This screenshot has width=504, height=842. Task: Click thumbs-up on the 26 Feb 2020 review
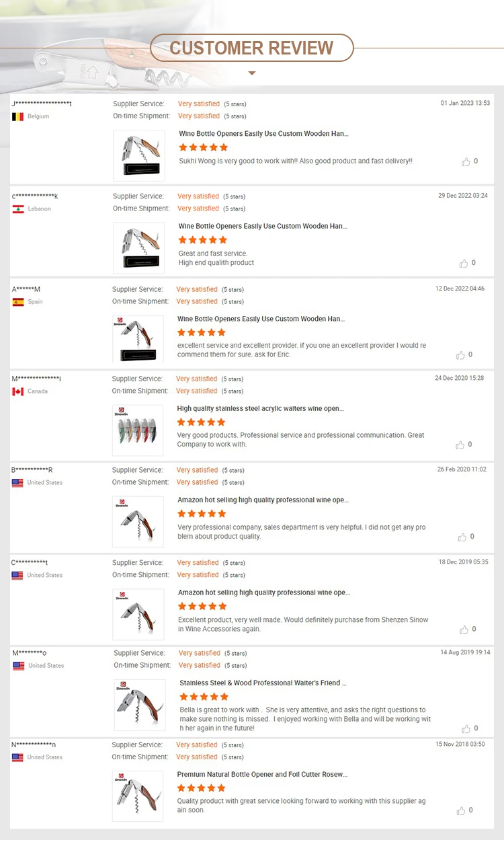[x=462, y=537]
